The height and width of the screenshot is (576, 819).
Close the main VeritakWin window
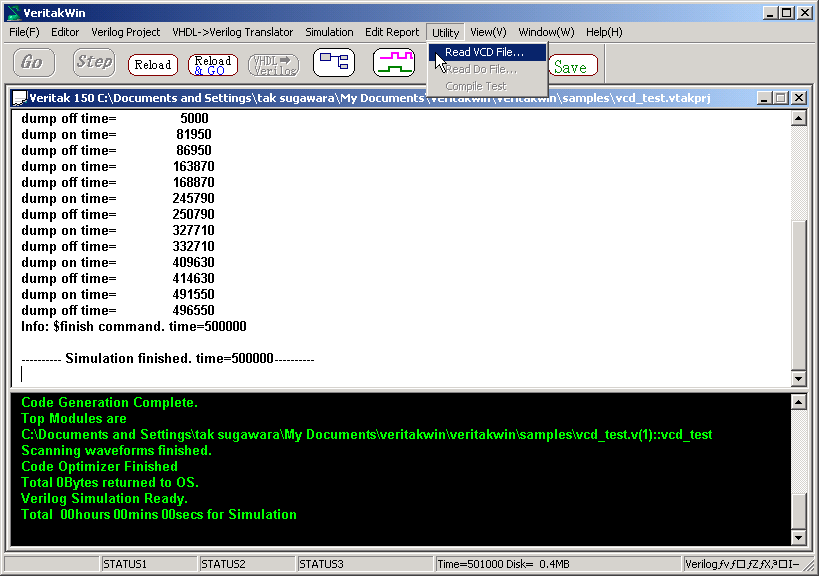coord(805,13)
